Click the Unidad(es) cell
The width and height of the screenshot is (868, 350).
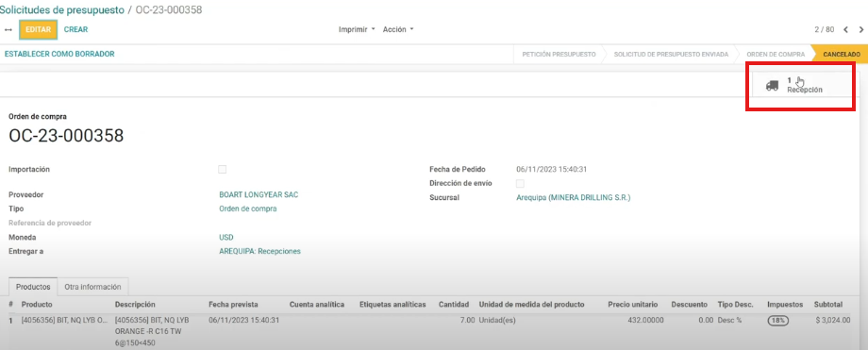[x=497, y=320]
